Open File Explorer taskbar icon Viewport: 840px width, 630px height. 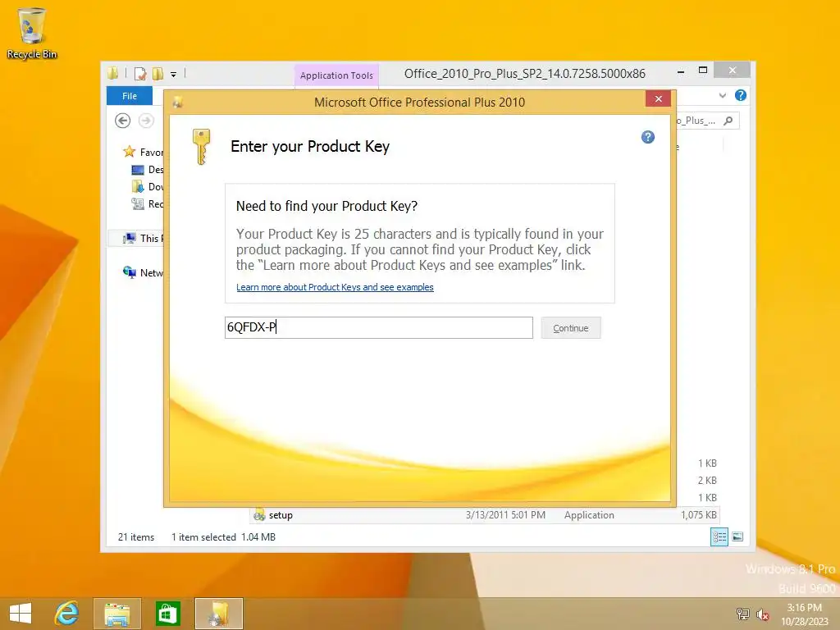(117, 614)
